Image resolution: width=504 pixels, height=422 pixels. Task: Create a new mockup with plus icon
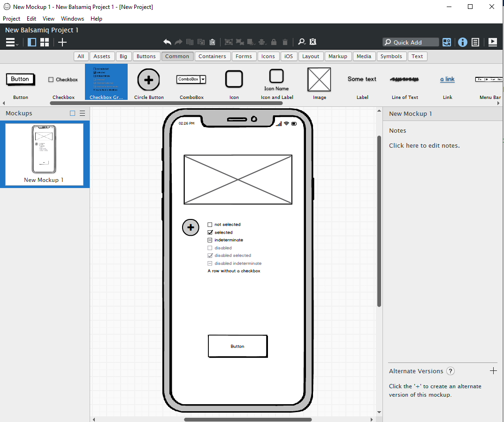point(62,42)
